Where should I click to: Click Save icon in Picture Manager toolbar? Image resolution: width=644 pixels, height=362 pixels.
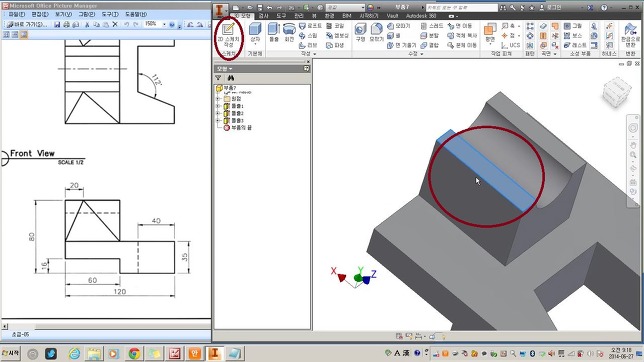point(57,25)
